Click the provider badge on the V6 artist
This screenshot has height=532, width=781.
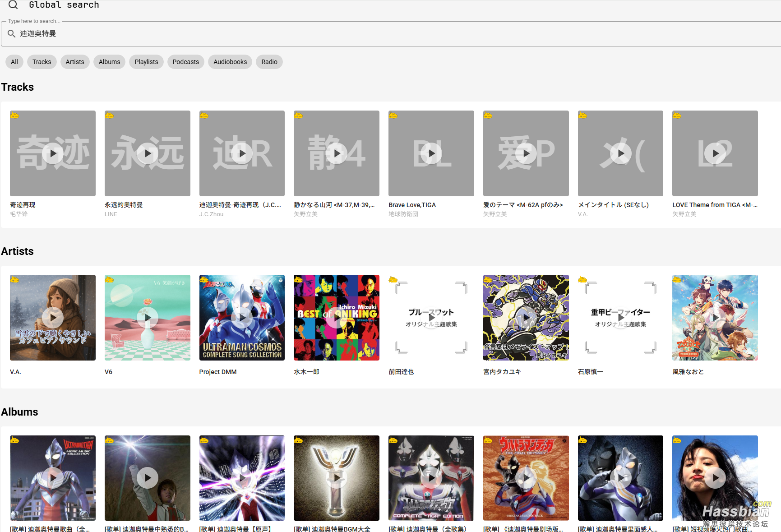[110, 280]
